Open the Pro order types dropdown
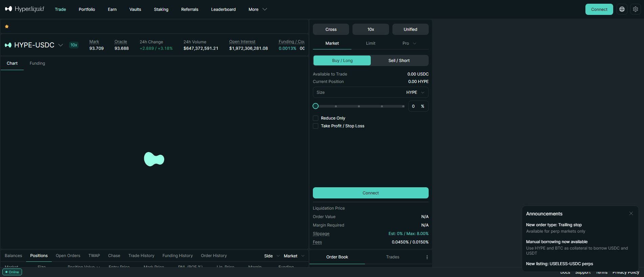Image resolution: width=644 pixels, height=277 pixels. coord(409,43)
